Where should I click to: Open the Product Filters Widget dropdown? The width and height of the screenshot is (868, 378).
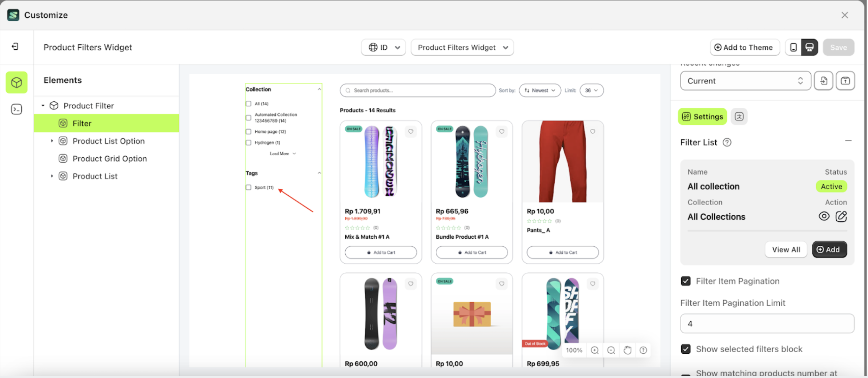[x=462, y=47]
